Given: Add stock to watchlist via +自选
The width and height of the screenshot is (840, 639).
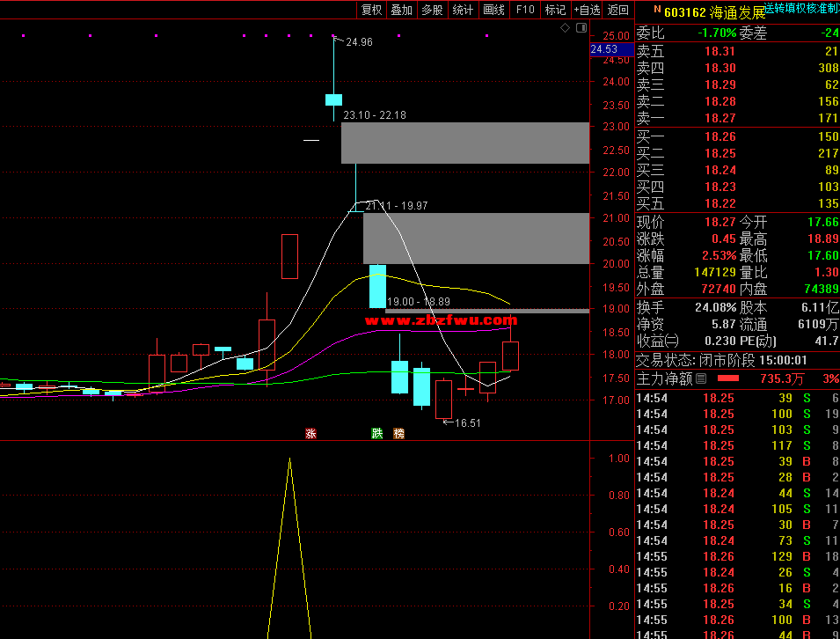Looking at the screenshot, I should tap(588, 10).
